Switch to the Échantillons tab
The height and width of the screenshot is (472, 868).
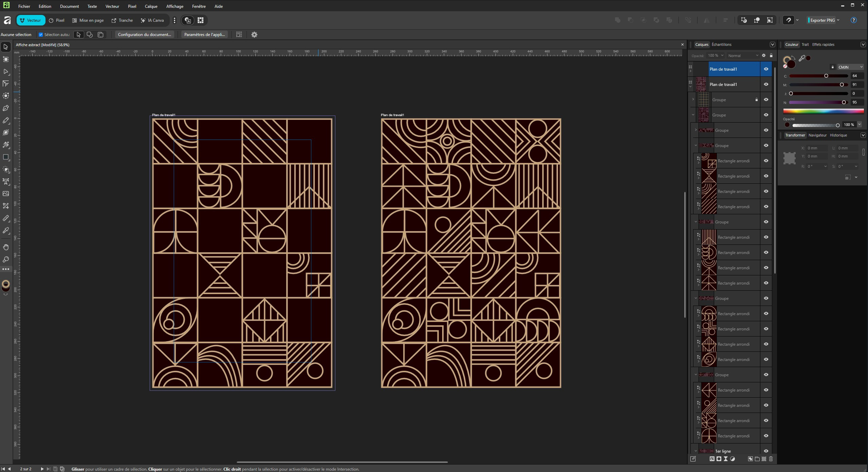coord(721,44)
